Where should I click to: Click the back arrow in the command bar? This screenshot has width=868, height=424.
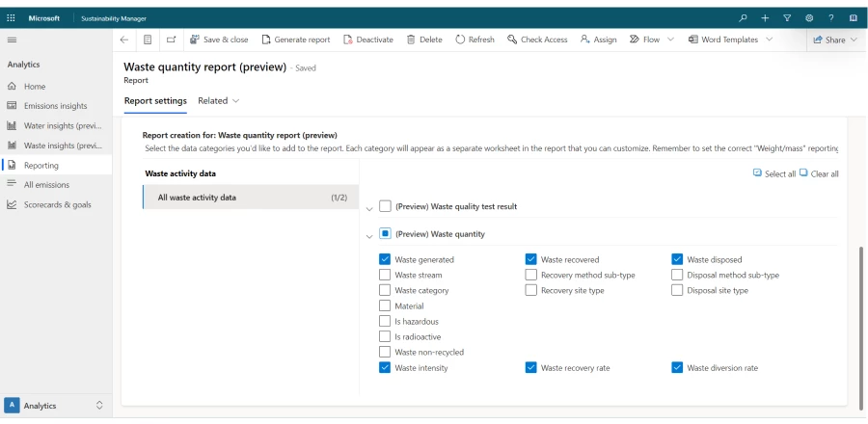tap(123, 40)
